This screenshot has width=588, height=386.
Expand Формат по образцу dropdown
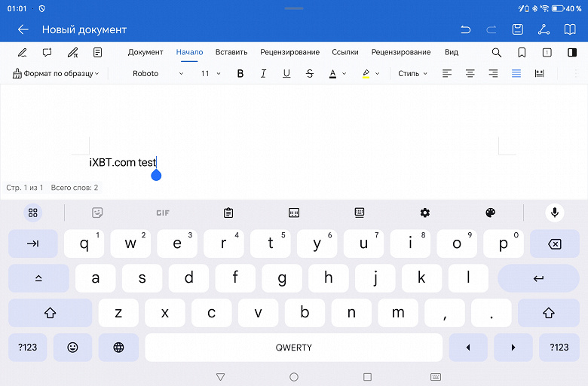tap(56, 74)
